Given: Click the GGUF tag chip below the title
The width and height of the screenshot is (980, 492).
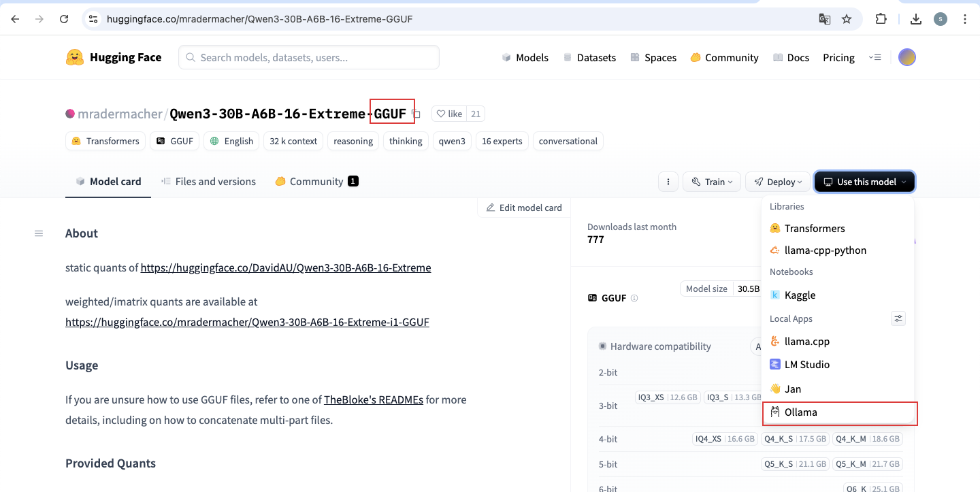Looking at the screenshot, I should (x=175, y=141).
